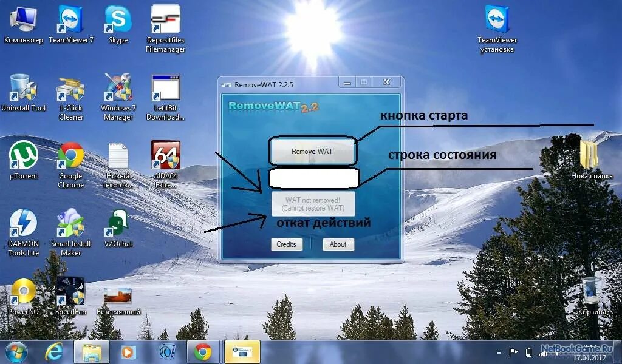Select the Smart Install Maker shortcut
622x364 pixels.
(71, 233)
